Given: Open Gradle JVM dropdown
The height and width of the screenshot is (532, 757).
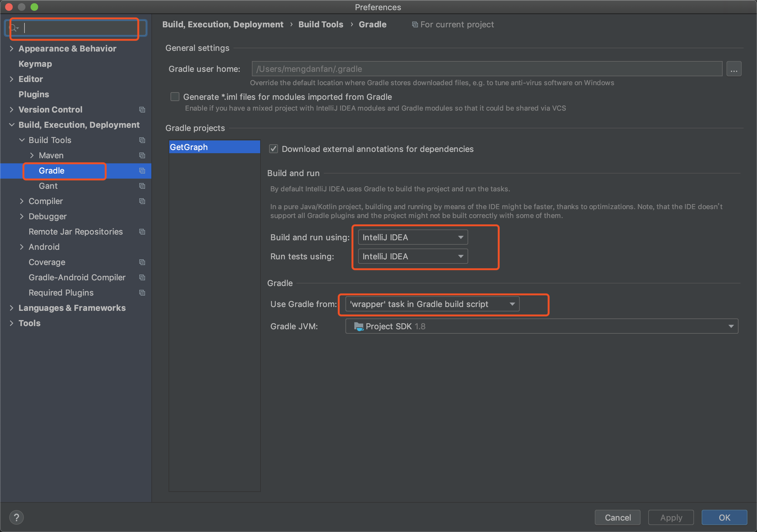Looking at the screenshot, I should coord(541,326).
